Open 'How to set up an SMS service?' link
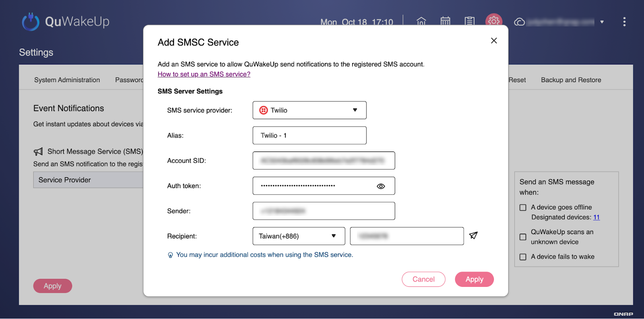This screenshot has width=644, height=319. [x=204, y=74]
